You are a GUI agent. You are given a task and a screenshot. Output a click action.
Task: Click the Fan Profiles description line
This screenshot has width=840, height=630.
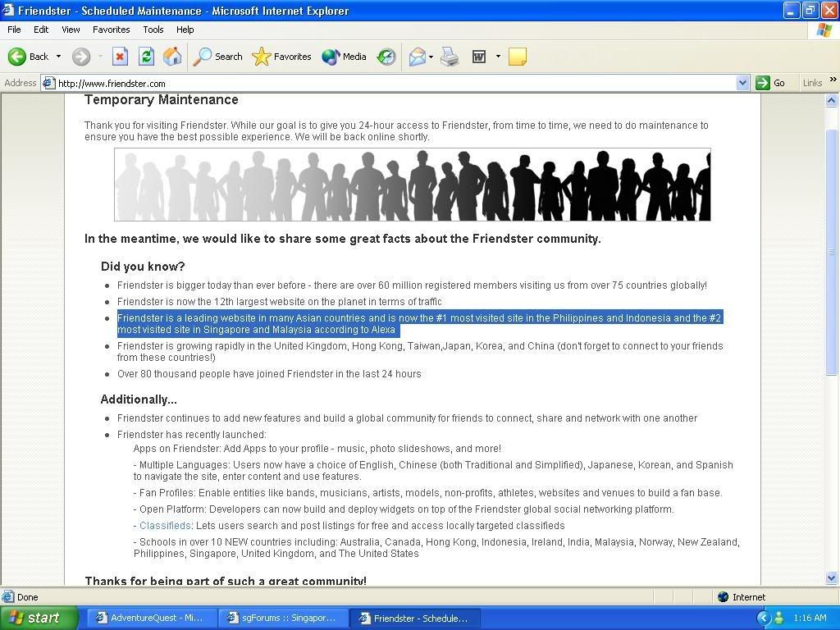(428, 493)
